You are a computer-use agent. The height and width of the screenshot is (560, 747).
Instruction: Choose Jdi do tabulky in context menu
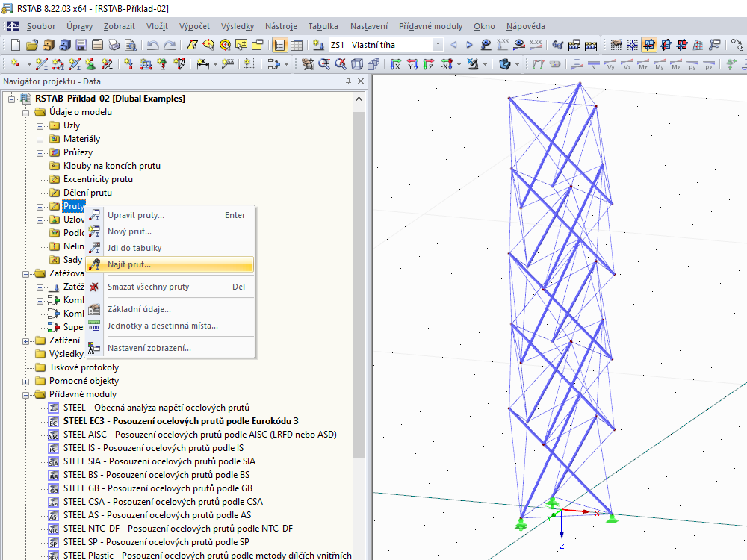coord(170,248)
